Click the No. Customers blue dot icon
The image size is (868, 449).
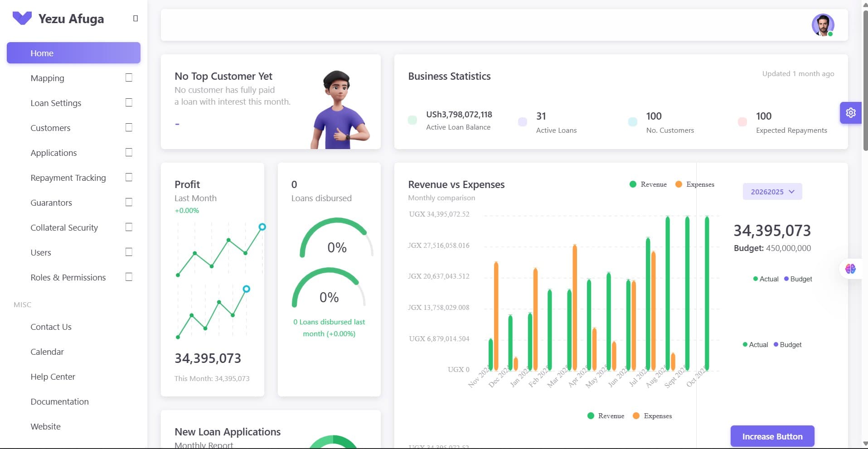click(632, 122)
